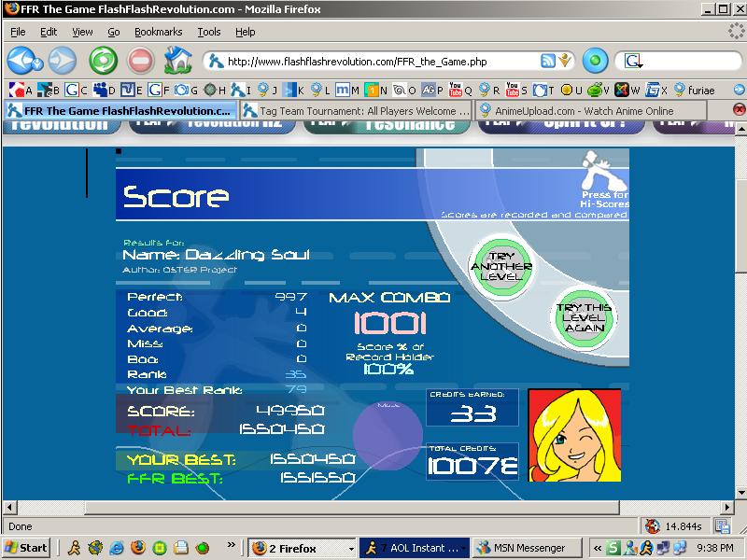Screen dimensions: 747x560
Task: Click the red Stop loading button
Action: click(x=140, y=61)
